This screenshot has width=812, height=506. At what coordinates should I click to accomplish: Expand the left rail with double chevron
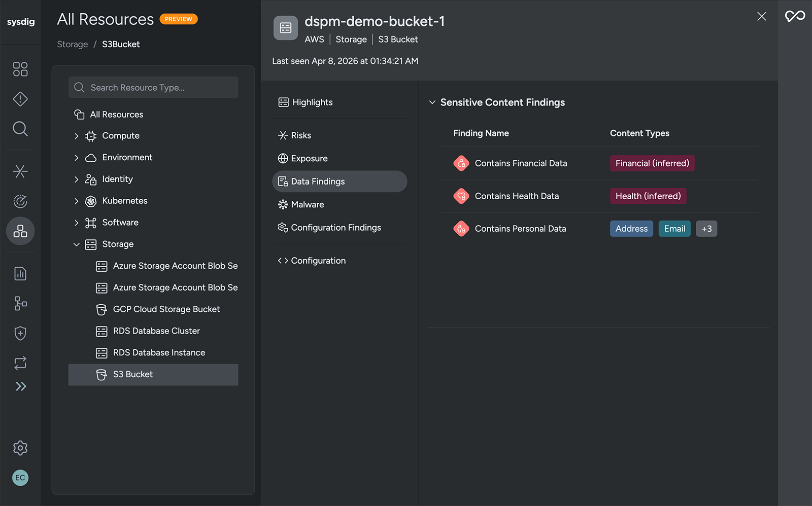click(20, 386)
